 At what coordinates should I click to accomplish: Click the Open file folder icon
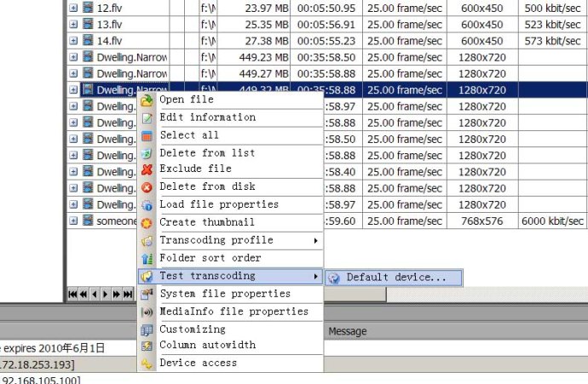[147, 100]
